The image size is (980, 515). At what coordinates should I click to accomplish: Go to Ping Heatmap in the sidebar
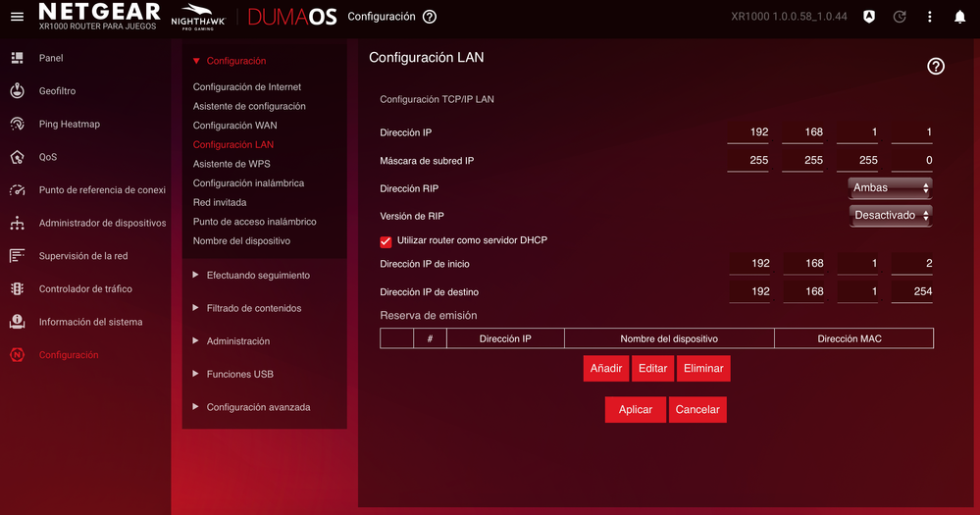coord(70,124)
